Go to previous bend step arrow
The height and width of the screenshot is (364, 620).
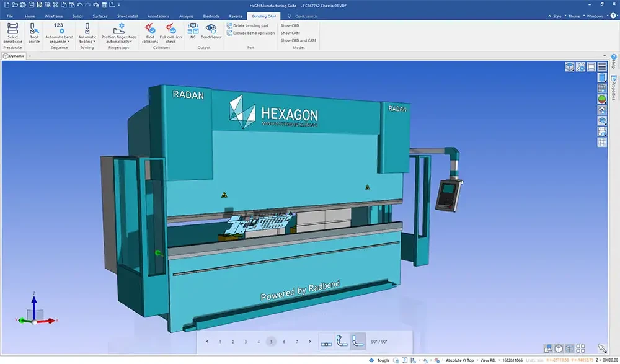pos(207,342)
